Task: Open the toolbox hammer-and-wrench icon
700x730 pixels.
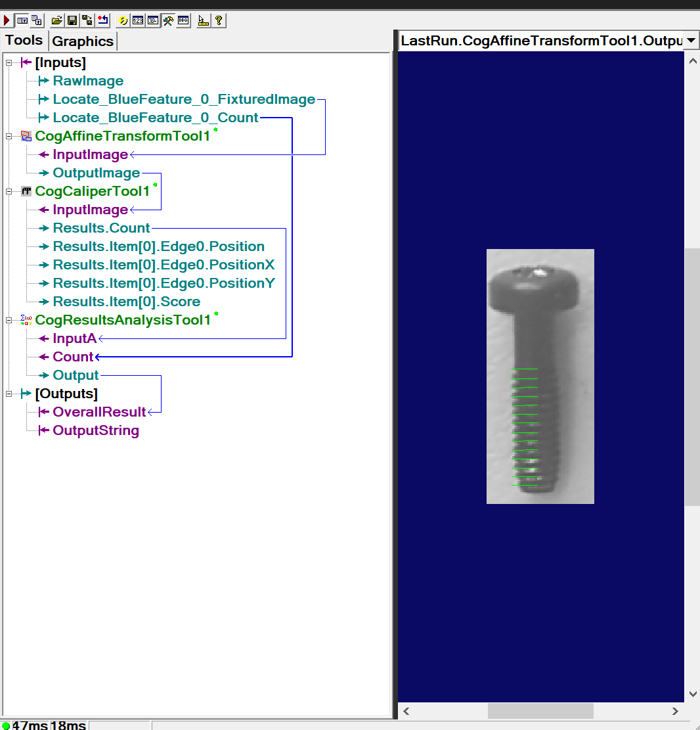Action: pyautogui.click(x=168, y=20)
